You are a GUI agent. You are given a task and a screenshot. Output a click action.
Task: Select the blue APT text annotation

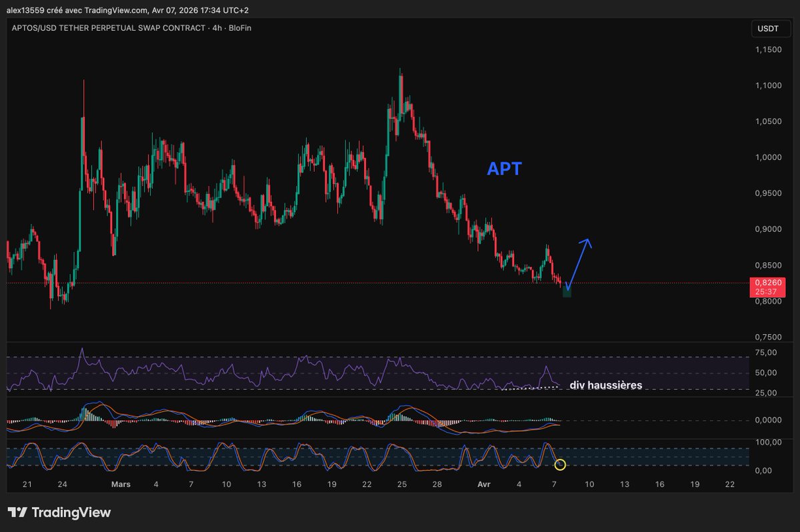pos(504,169)
